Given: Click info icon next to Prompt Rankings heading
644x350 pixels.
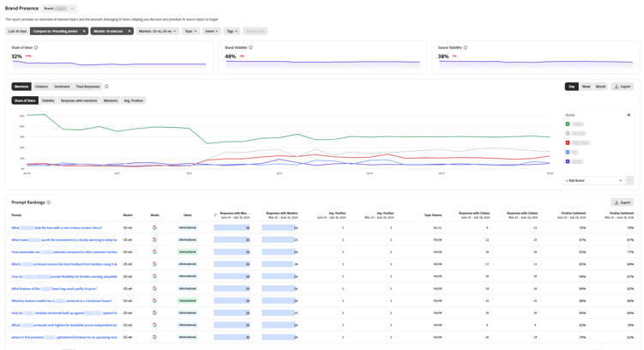Looking at the screenshot, I should pos(49,202).
